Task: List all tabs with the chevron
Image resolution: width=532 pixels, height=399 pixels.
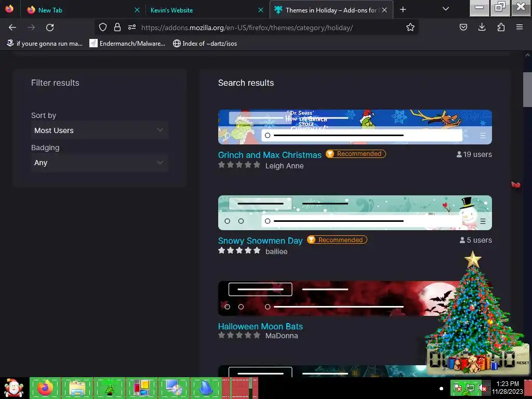Action: tap(446, 9)
